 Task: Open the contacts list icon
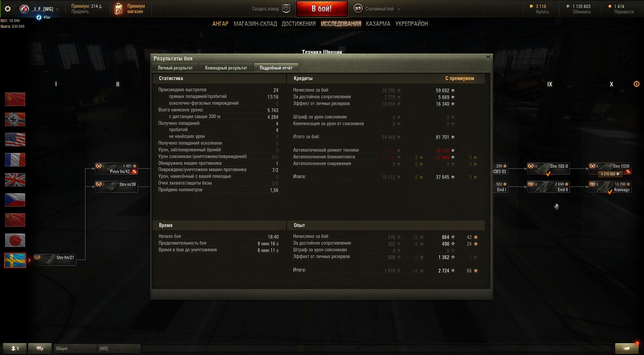click(15, 348)
